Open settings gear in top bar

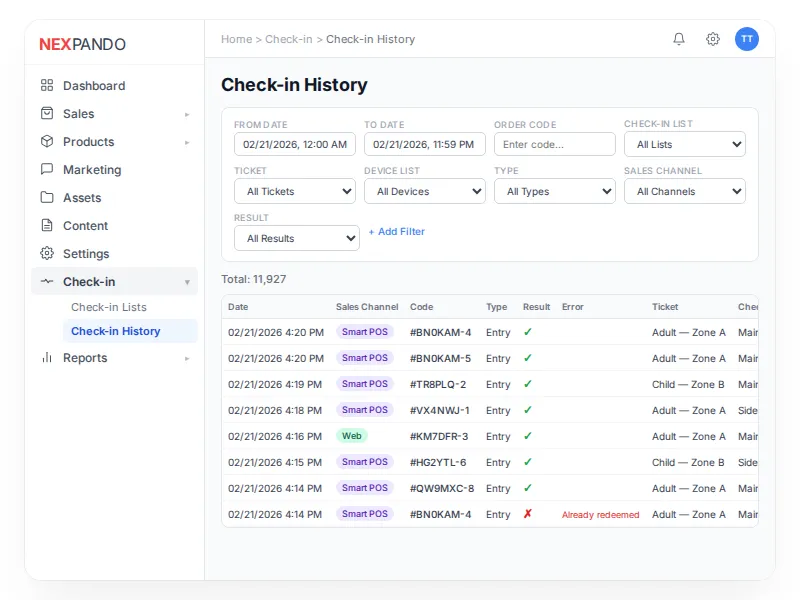coord(713,39)
